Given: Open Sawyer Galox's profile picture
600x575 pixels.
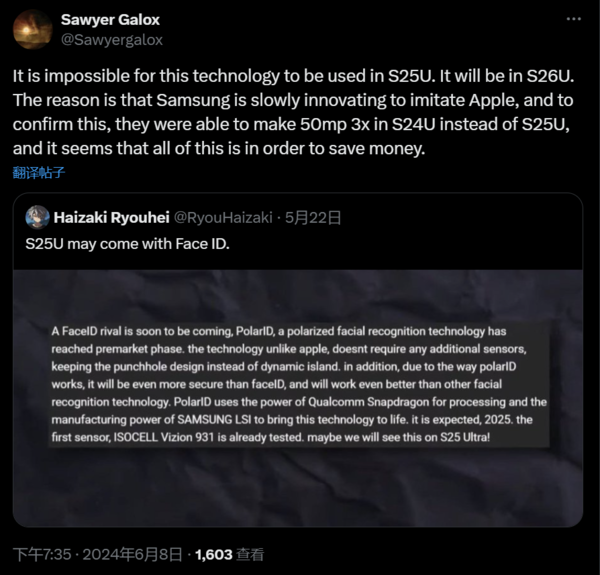Looking at the screenshot, I should point(33,29).
